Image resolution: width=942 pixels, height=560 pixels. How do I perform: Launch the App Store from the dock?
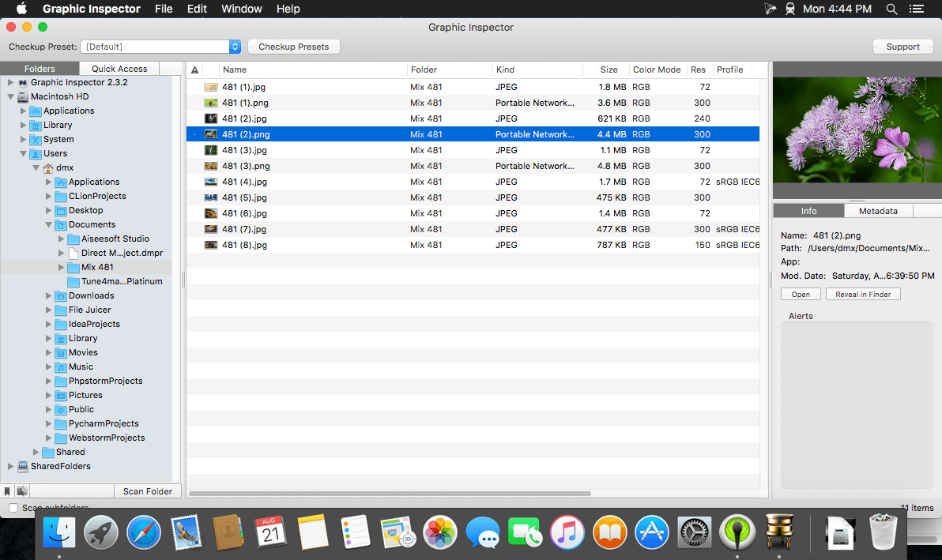pos(653,532)
